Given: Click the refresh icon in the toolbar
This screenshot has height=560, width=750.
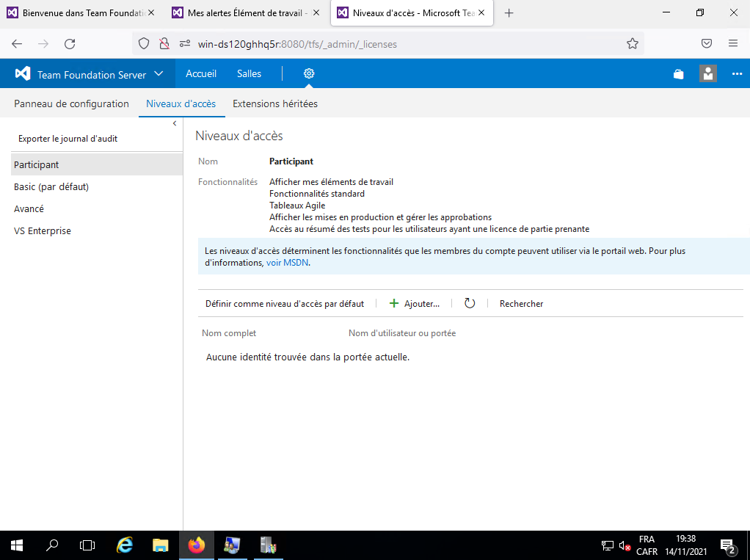Looking at the screenshot, I should click(x=470, y=304).
